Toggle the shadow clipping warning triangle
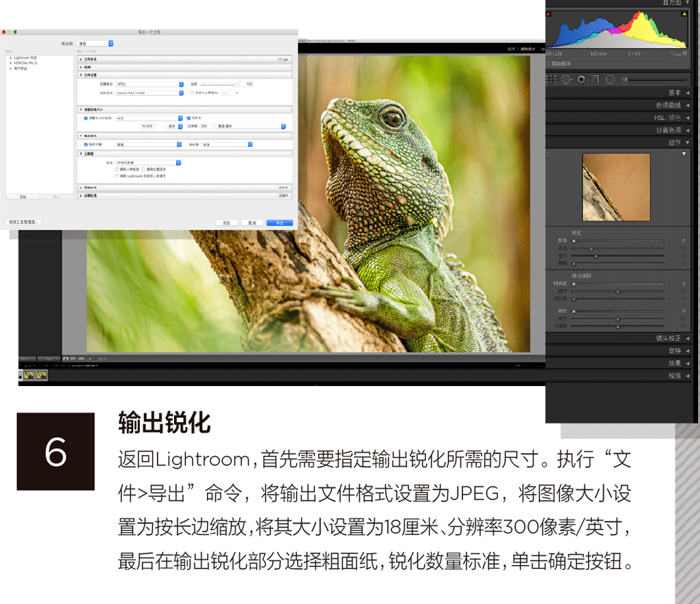 click(x=548, y=14)
